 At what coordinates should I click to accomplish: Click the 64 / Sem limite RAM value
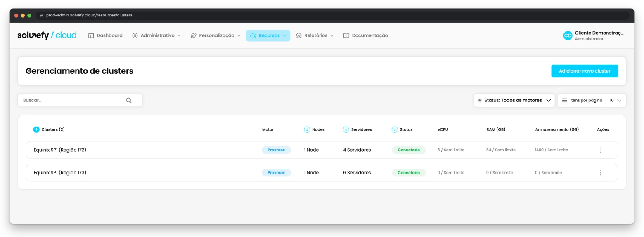(501, 150)
